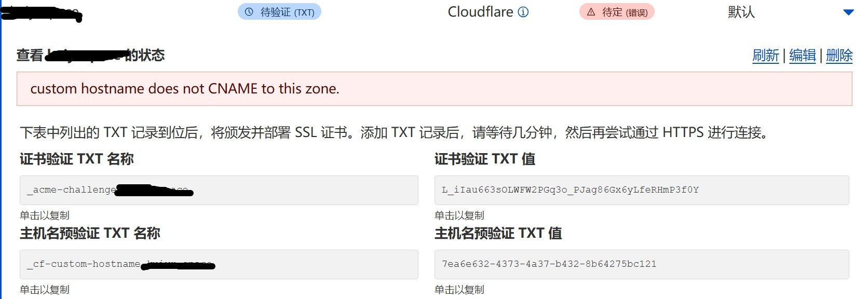Viewport: 868px width, 299px height.
Task: Collapse the row with the blue arrow
Action: [x=848, y=12]
